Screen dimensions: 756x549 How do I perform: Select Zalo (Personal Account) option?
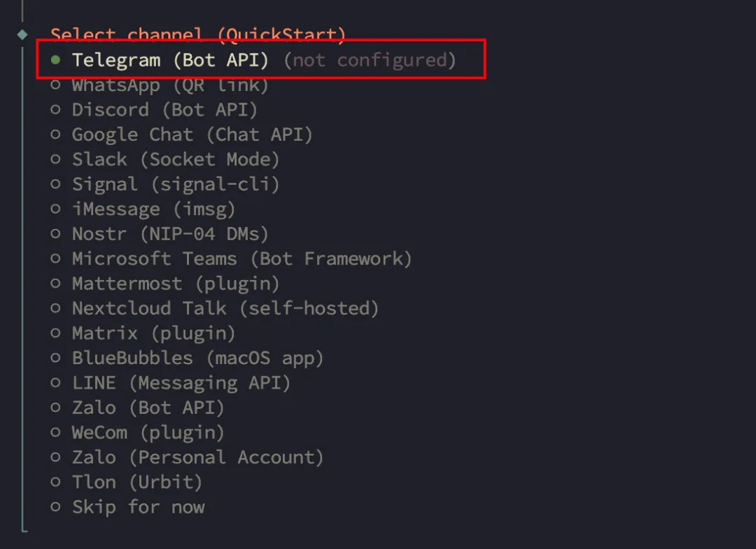[x=197, y=457]
